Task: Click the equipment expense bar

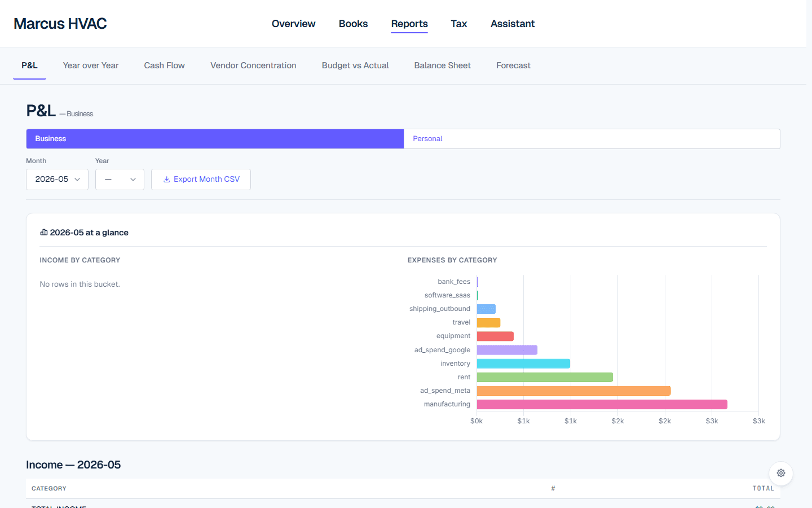Action: (495, 336)
